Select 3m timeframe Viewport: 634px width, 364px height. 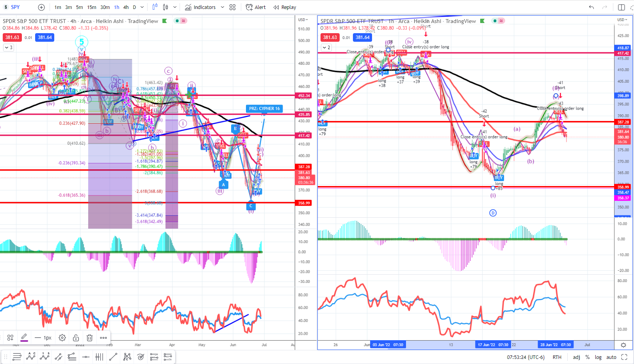[68, 7]
